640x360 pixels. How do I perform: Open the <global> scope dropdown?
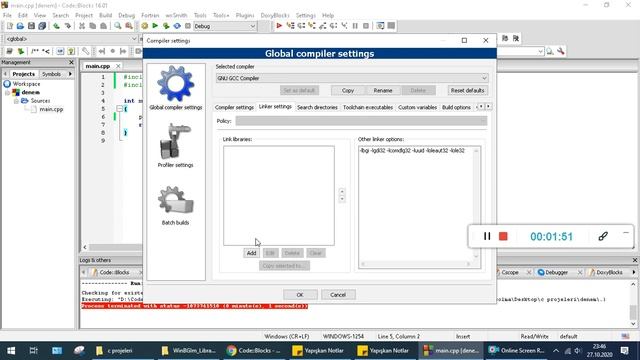(71, 39)
